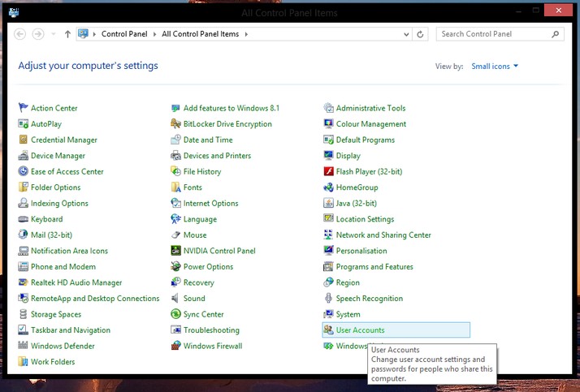
Task: Open Credential Manager via its safe icon
Action: point(23,140)
